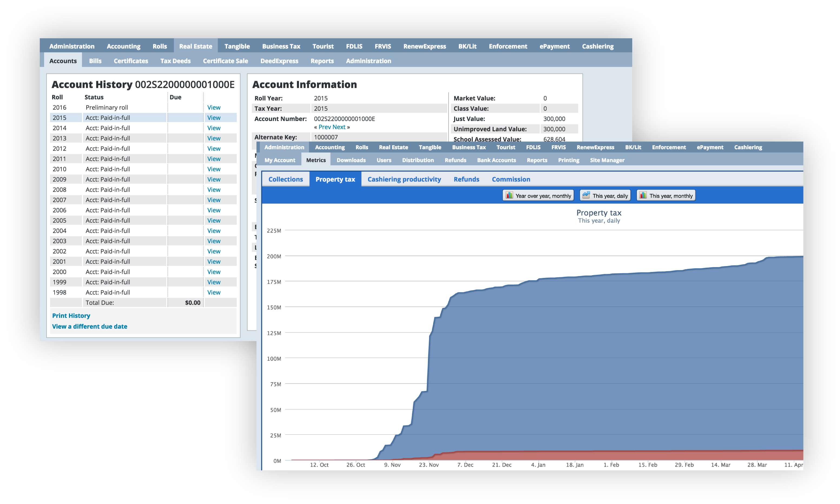Screen dimensions: 840x504
Task: Select Downloads subtab
Action: [x=351, y=160]
